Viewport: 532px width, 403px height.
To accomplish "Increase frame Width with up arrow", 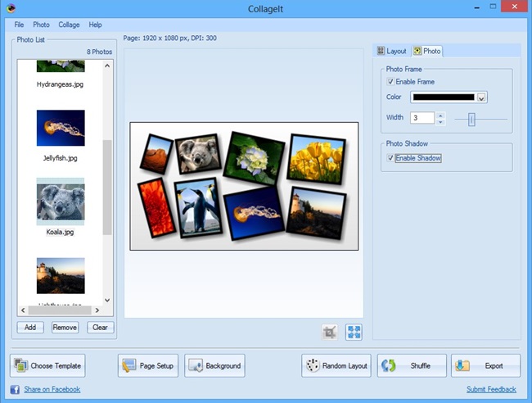I will pyautogui.click(x=440, y=115).
